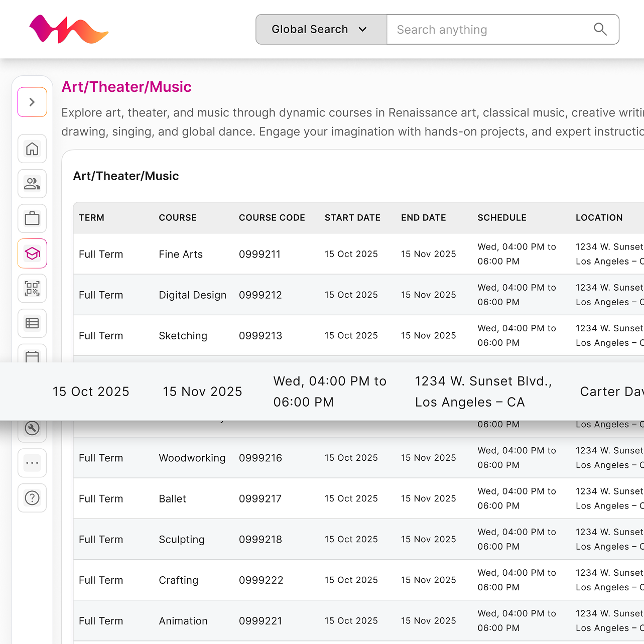This screenshot has height=644, width=644.
Task: Click the three-dots more options icon
Action: click(x=32, y=463)
